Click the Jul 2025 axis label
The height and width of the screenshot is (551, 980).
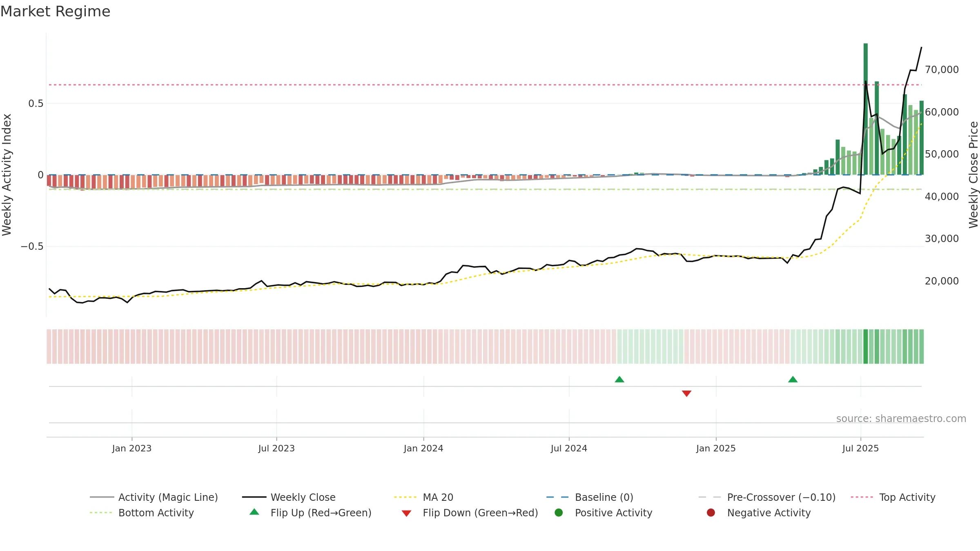pos(860,449)
